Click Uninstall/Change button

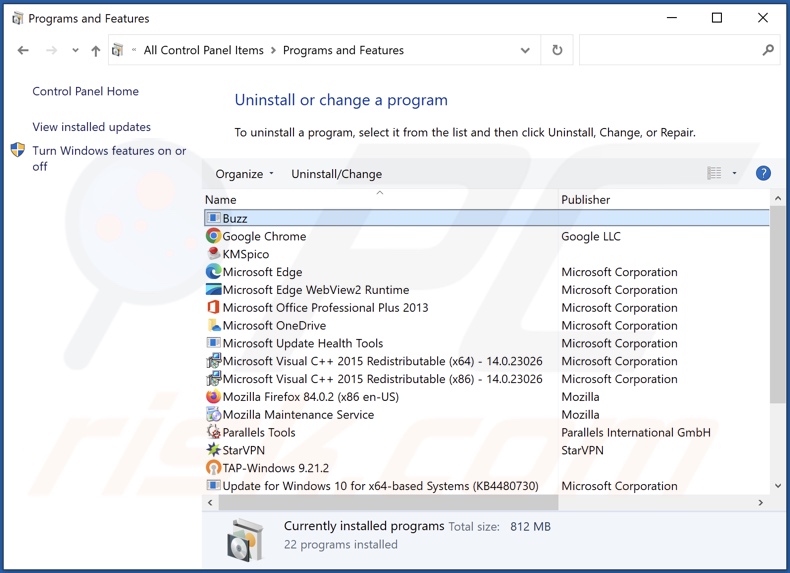click(337, 174)
